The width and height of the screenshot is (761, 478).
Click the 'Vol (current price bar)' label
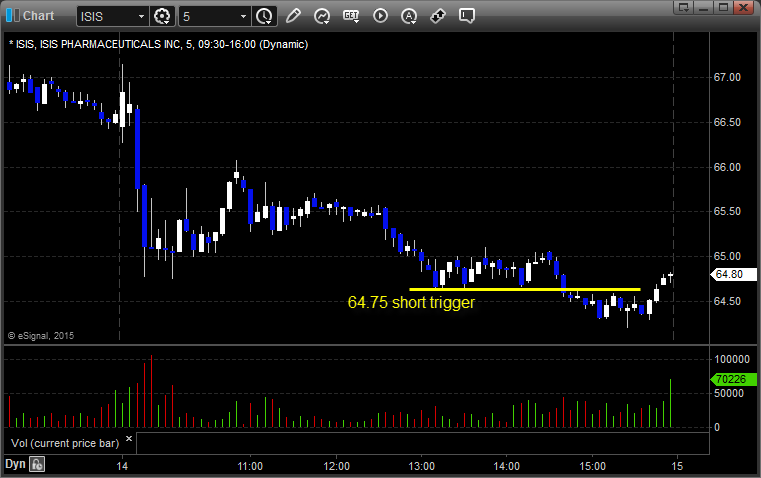(x=65, y=443)
